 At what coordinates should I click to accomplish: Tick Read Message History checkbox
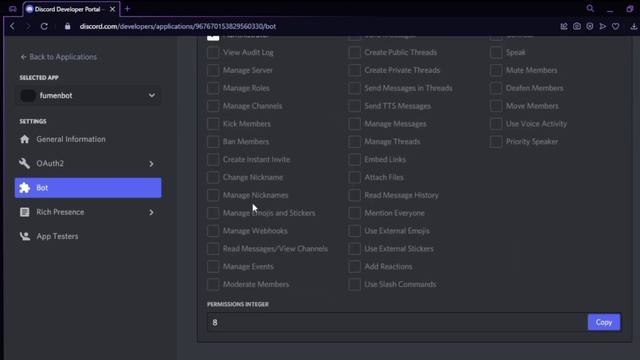(x=355, y=195)
